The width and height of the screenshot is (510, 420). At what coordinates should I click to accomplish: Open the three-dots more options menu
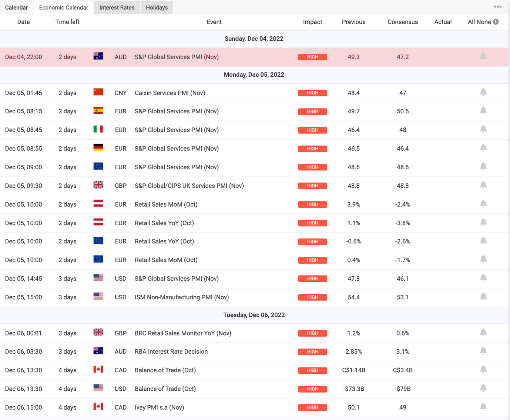(497, 7)
